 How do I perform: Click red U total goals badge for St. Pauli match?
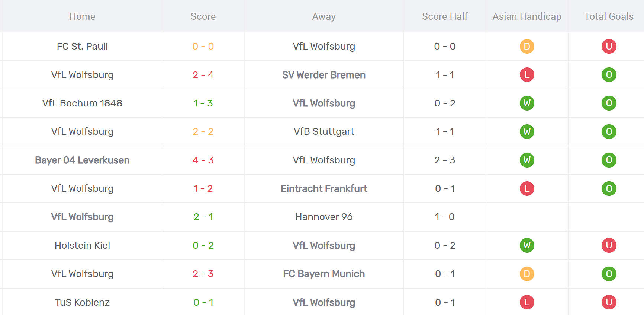[x=609, y=46]
